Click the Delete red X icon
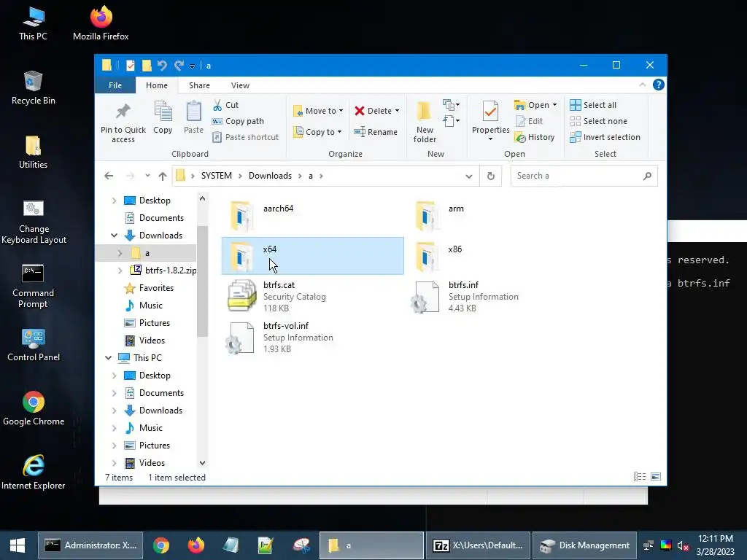This screenshot has width=747, height=560. (360, 111)
